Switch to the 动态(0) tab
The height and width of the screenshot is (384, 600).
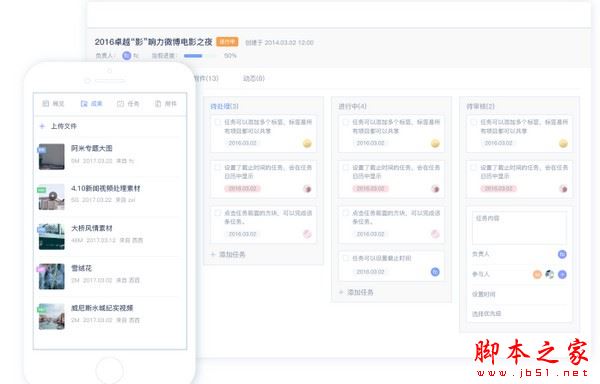click(x=254, y=78)
